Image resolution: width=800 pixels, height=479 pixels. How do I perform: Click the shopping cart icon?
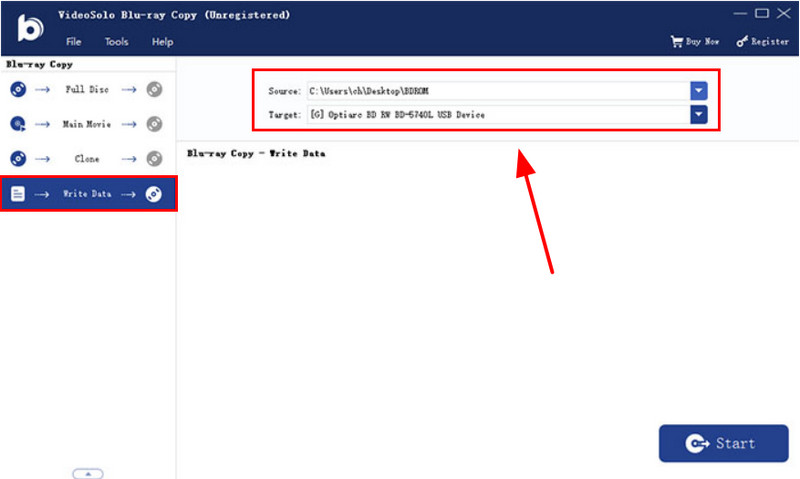677,41
